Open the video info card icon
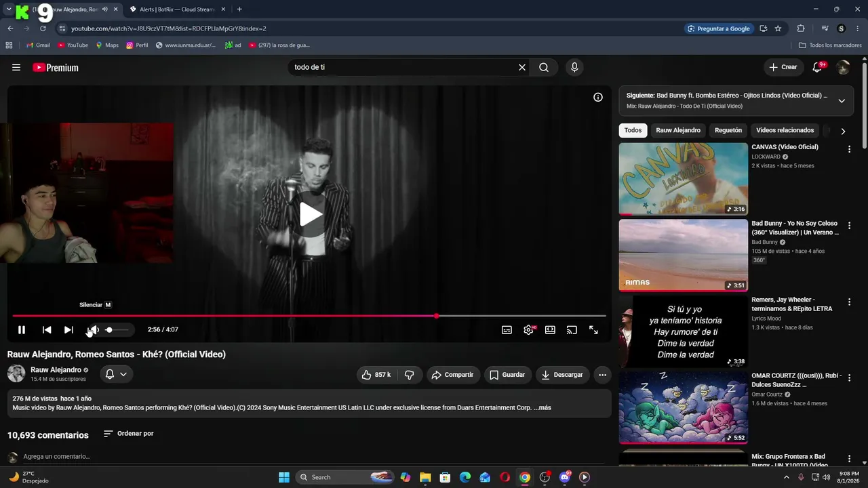This screenshot has width=868, height=488. pyautogui.click(x=598, y=97)
